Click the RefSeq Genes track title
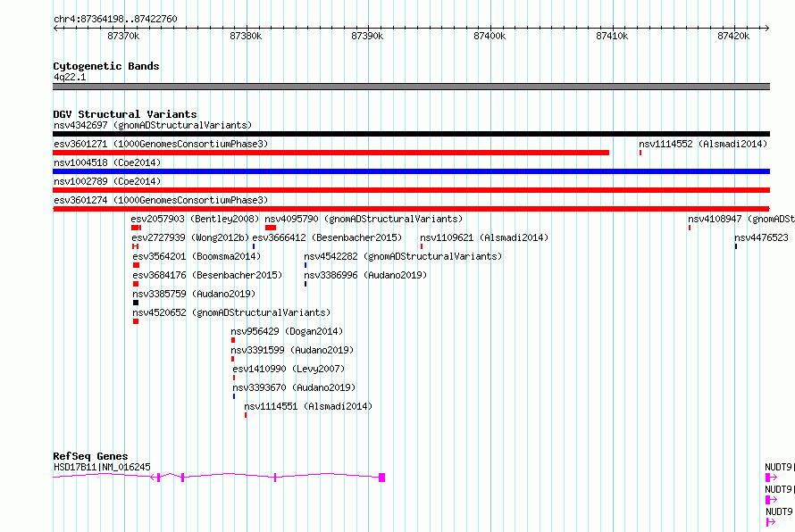 pyautogui.click(x=90, y=456)
